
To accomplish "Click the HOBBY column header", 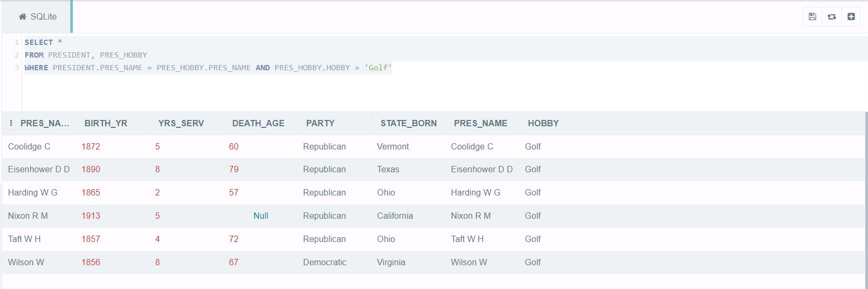I will (543, 123).
